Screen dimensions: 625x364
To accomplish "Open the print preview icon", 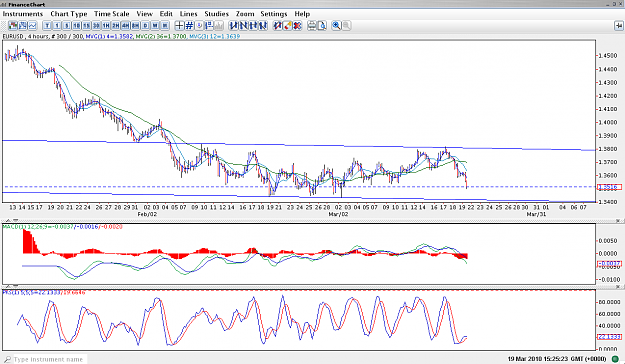I will [322, 26].
